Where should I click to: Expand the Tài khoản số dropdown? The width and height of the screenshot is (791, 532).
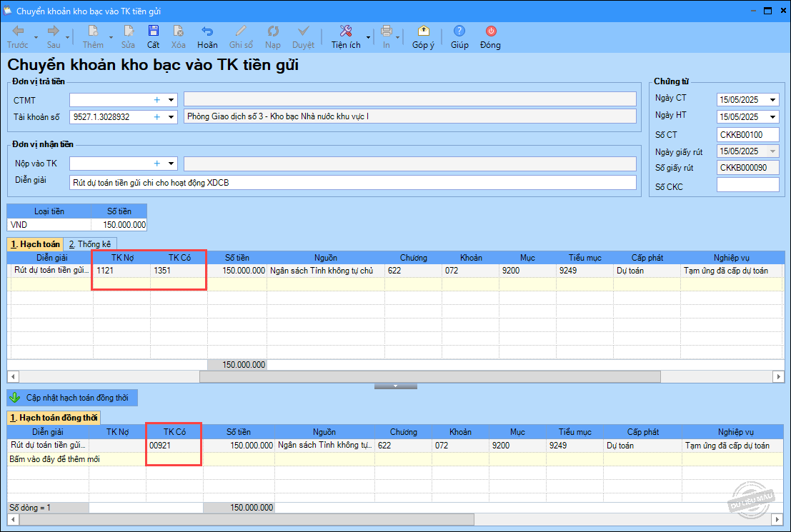171,116
